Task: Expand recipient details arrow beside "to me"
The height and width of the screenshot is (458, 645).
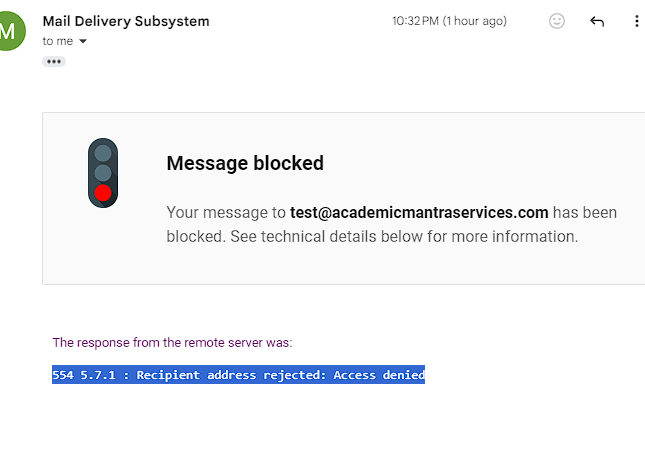Action: 83,42
